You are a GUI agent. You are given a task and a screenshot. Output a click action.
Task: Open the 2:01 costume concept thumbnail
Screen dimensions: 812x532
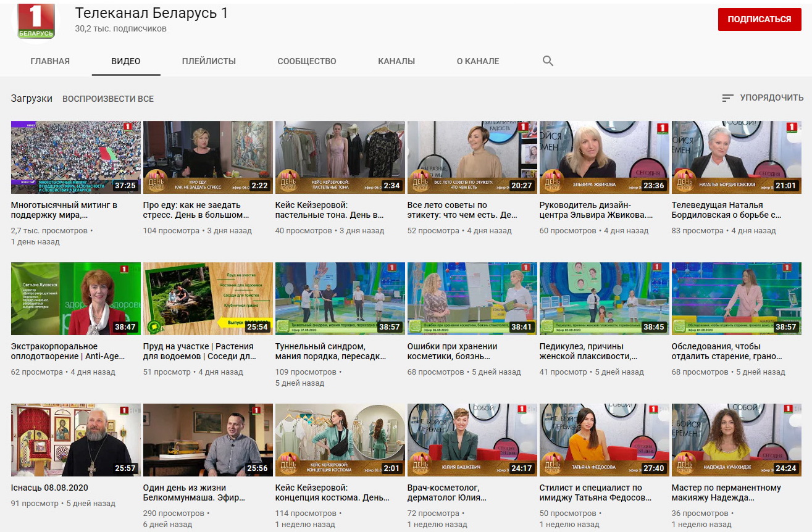point(340,440)
